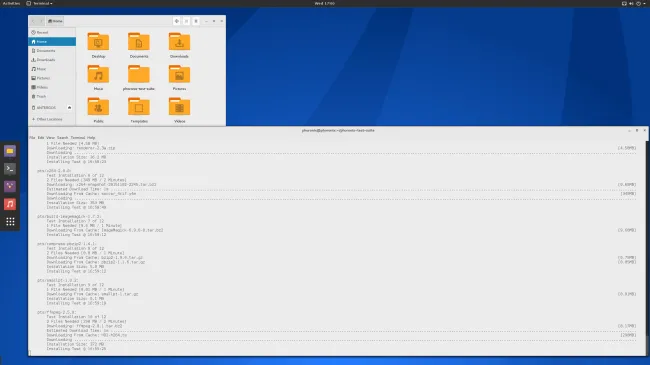Open Files from the dock

pyautogui.click(x=10, y=151)
